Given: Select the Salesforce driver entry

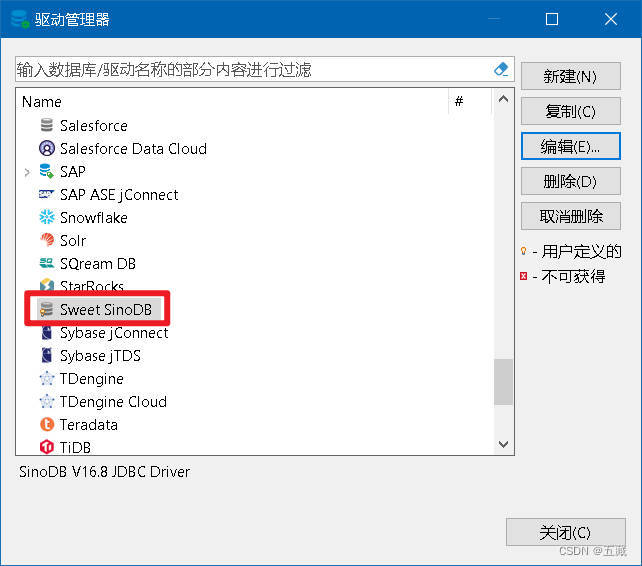Looking at the screenshot, I should (x=93, y=125).
